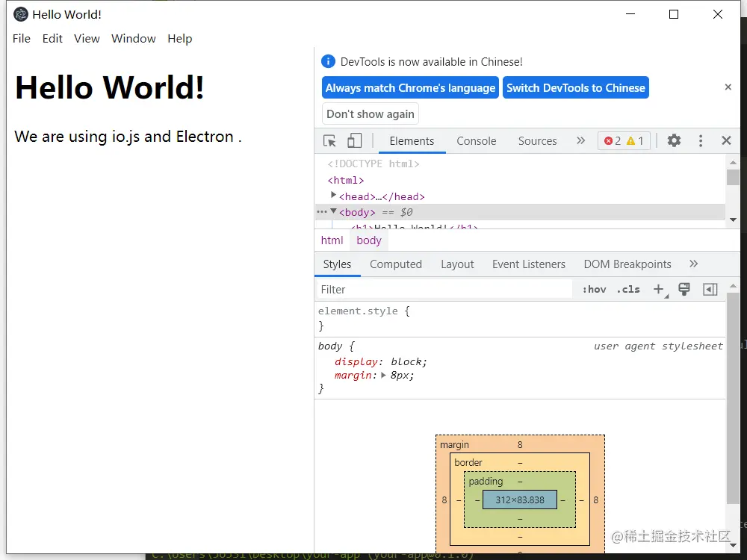Click the display property name

click(x=356, y=362)
